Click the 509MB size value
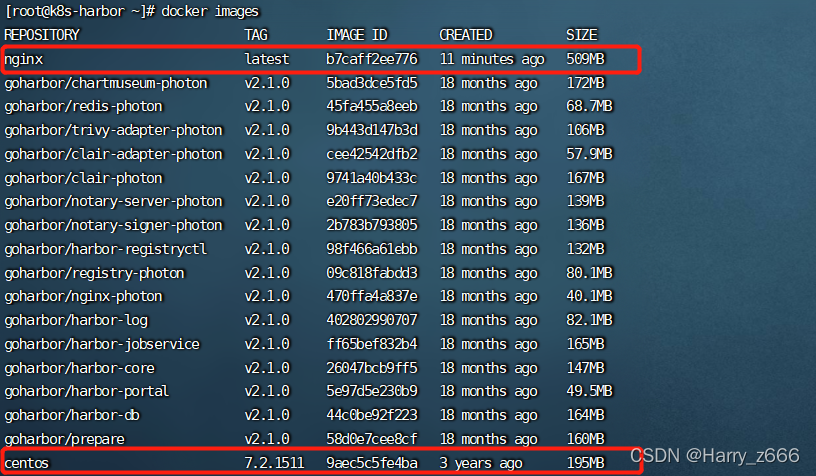This screenshot has height=476, width=816. [x=585, y=59]
